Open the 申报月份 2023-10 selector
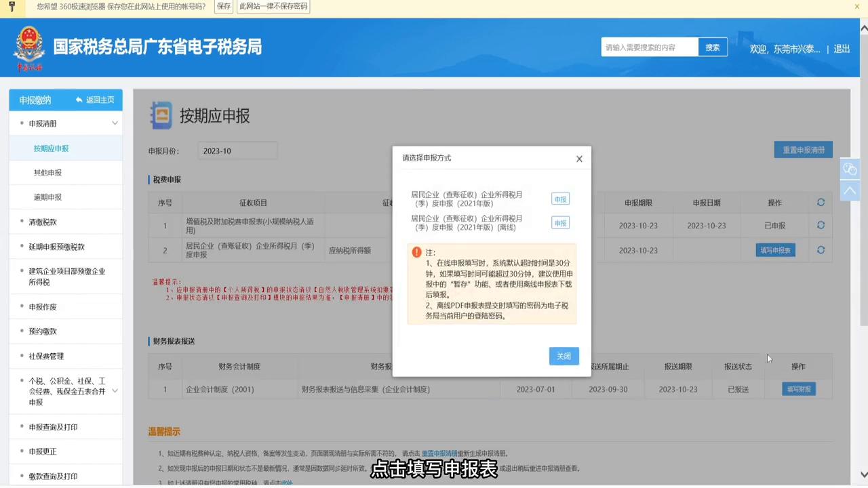The width and height of the screenshot is (868, 488). tap(237, 150)
